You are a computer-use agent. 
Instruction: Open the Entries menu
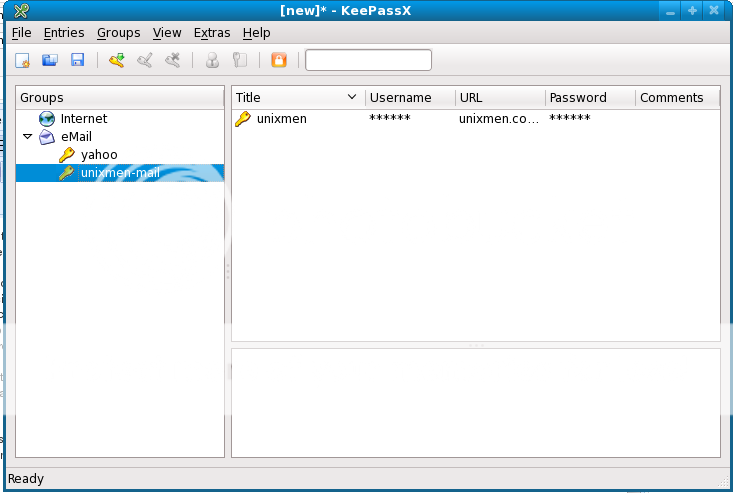click(64, 33)
